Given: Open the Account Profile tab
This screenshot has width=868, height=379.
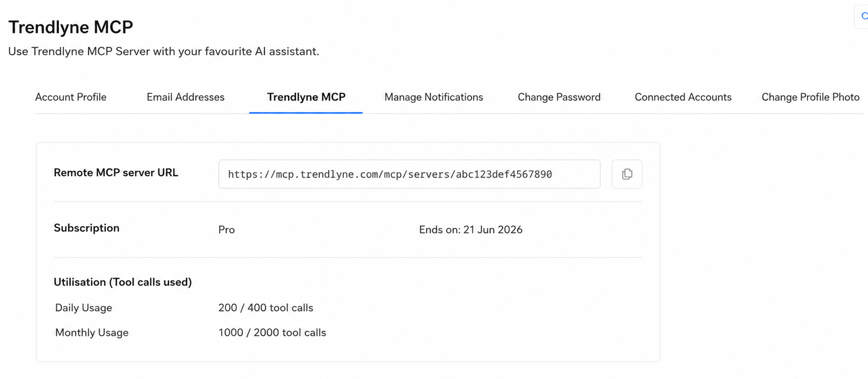Looking at the screenshot, I should pos(71,97).
